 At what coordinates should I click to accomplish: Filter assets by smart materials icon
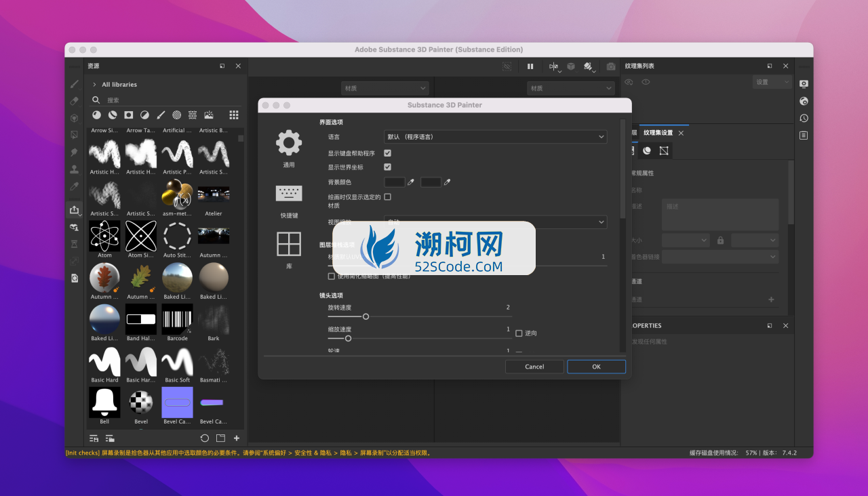click(x=113, y=115)
